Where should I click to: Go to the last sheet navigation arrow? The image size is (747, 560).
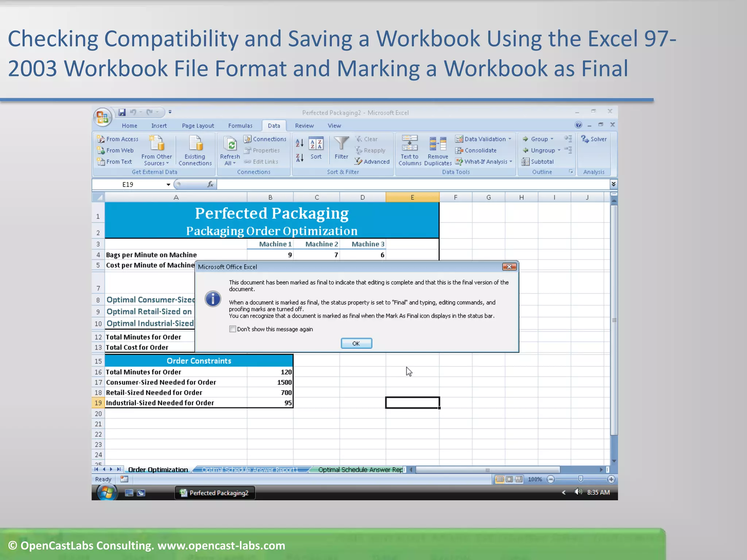[x=119, y=469]
